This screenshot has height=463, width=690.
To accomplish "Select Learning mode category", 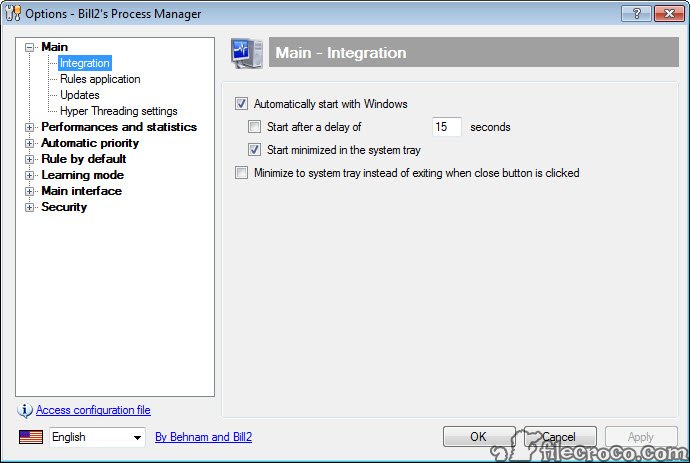I will tap(82, 175).
